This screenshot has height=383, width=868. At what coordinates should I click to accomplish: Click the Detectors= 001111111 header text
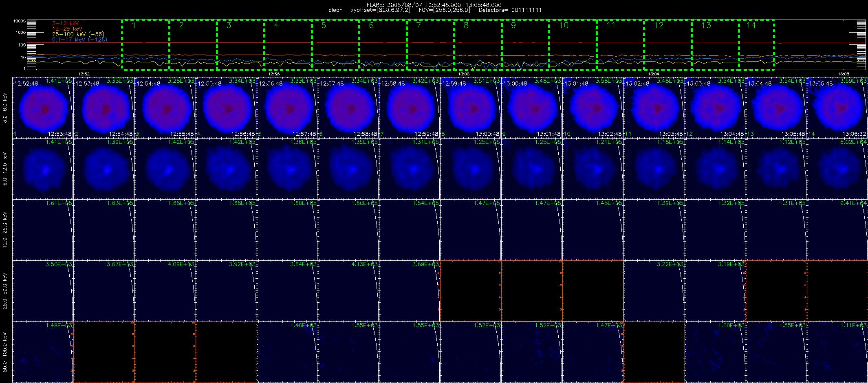[x=510, y=10]
